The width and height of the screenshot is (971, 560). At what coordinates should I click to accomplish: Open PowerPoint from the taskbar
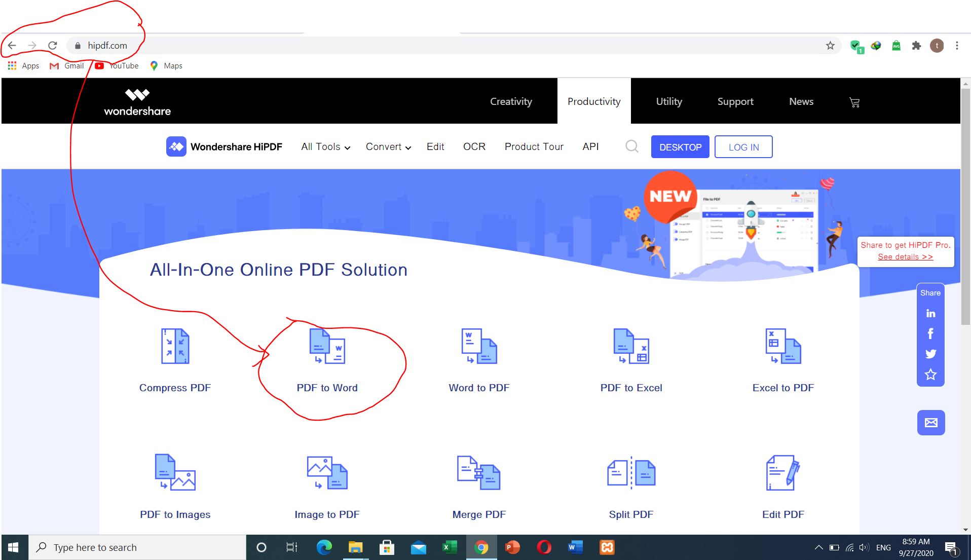pos(512,547)
